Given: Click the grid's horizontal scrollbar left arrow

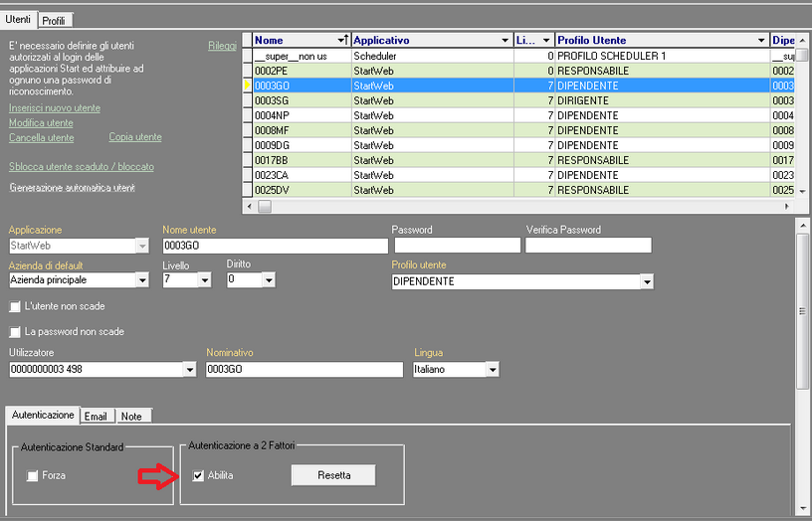Looking at the screenshot, I should click(250, 206).
